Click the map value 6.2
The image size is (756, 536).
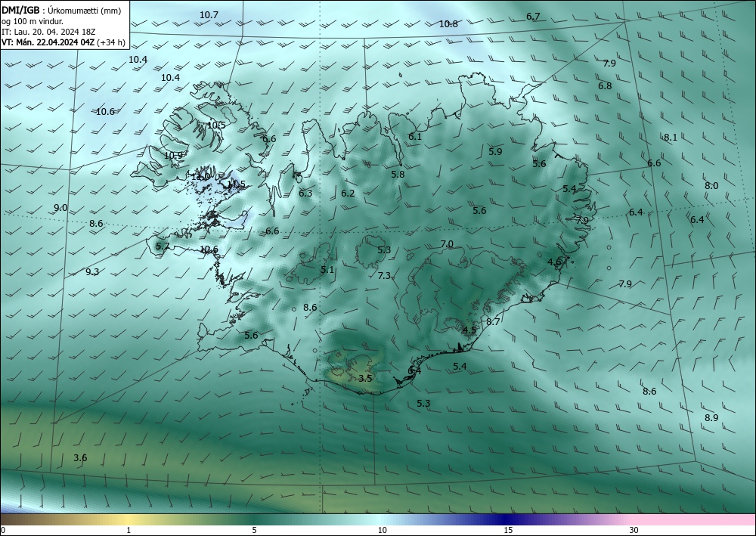(x=348, y=194)
